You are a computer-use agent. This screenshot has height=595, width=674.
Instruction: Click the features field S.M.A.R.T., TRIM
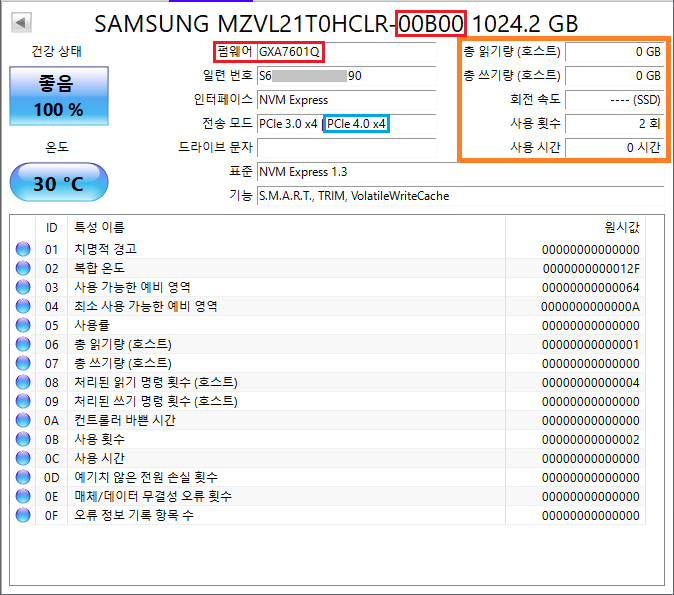point(461,196)
